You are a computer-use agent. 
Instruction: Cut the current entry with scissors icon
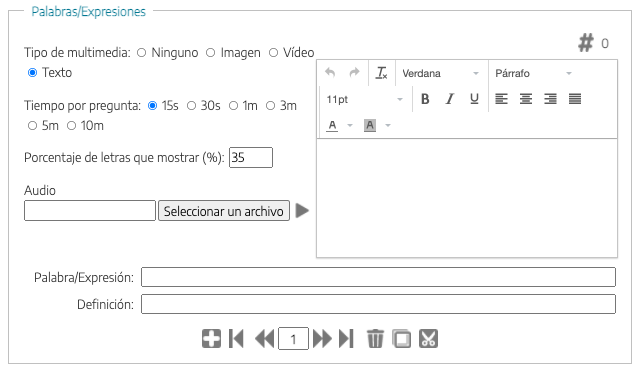click(428, 339)
